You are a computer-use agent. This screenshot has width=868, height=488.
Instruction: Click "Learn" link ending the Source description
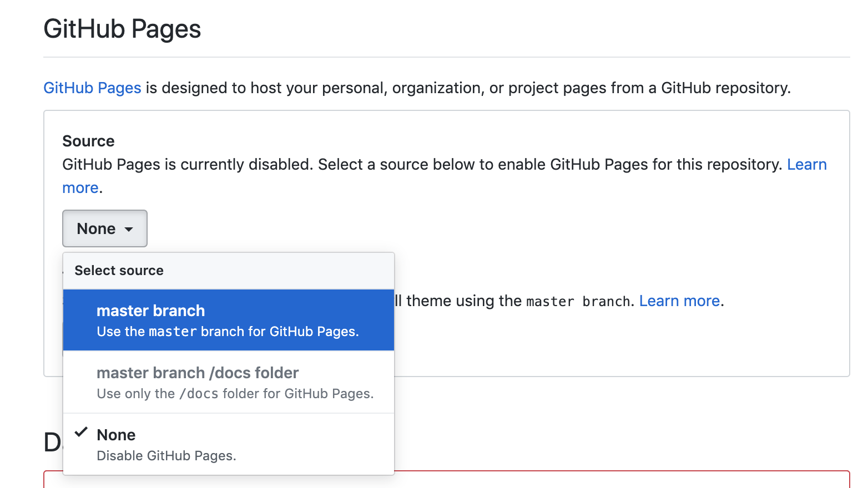coord(806,164)
